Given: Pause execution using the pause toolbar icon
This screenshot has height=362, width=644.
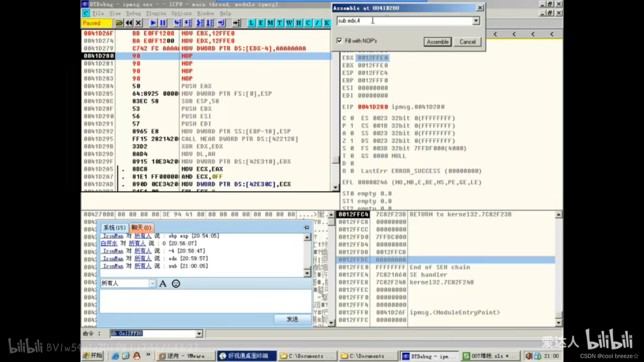Looking at the screenshot, I should pyautogui.click(x=163, y=23).
